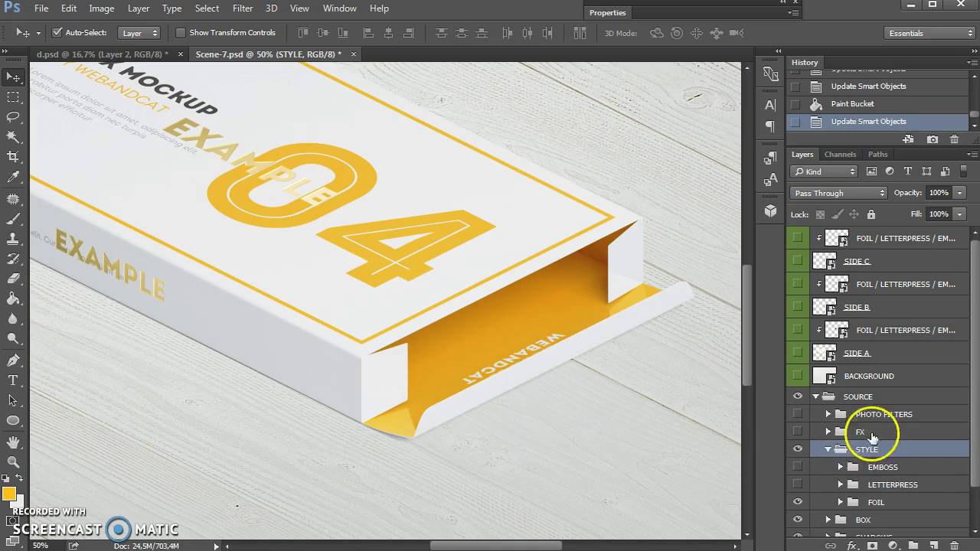
Task: Select the Ellipse shape tool
Action: click(x=13, y=421)
